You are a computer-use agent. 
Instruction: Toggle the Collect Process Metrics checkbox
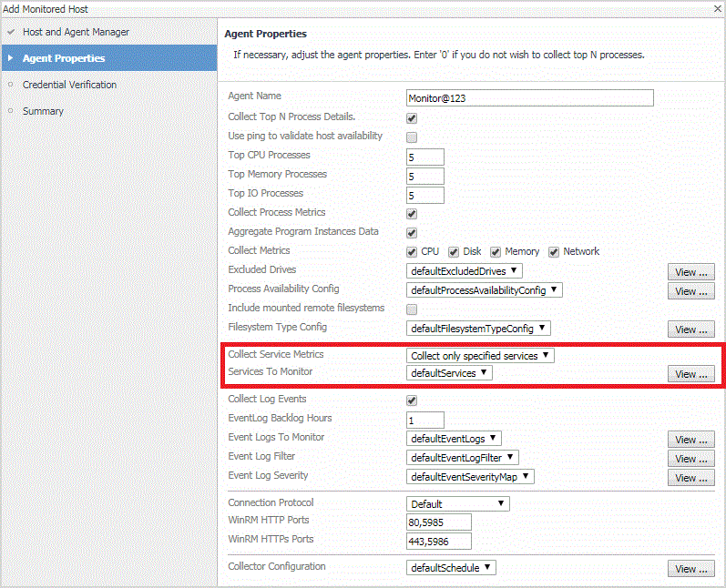point(412,214)
